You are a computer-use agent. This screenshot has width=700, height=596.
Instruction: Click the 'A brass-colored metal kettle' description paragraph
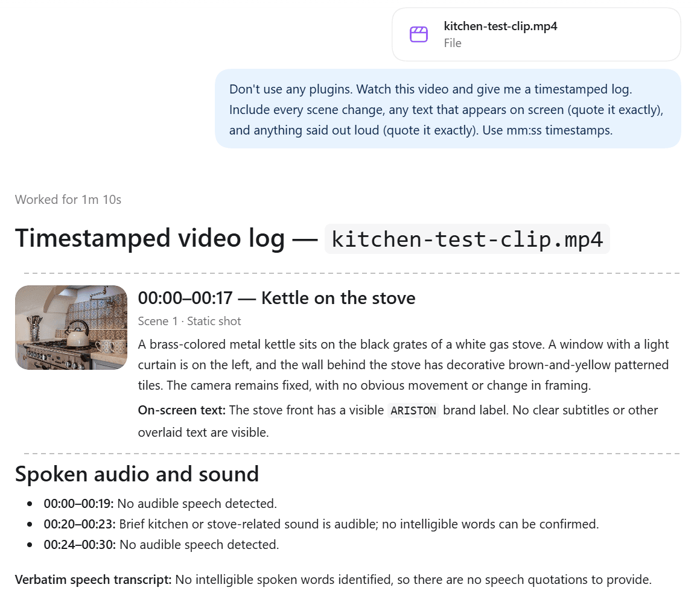click(403, 365)
